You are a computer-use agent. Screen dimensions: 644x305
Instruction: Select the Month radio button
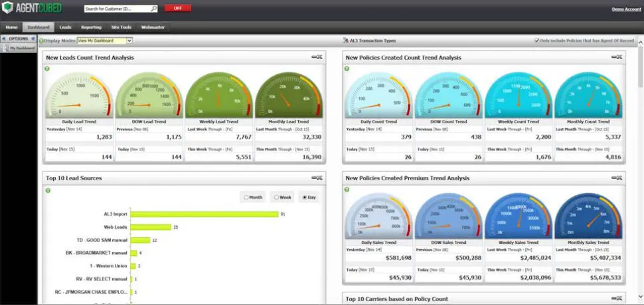(246, 197)
